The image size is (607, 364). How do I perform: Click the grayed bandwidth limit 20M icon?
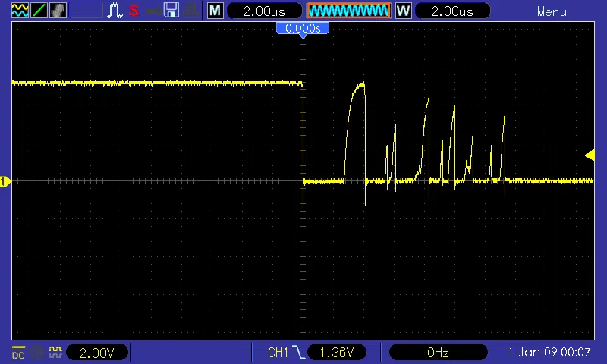[x=37, y=353]
